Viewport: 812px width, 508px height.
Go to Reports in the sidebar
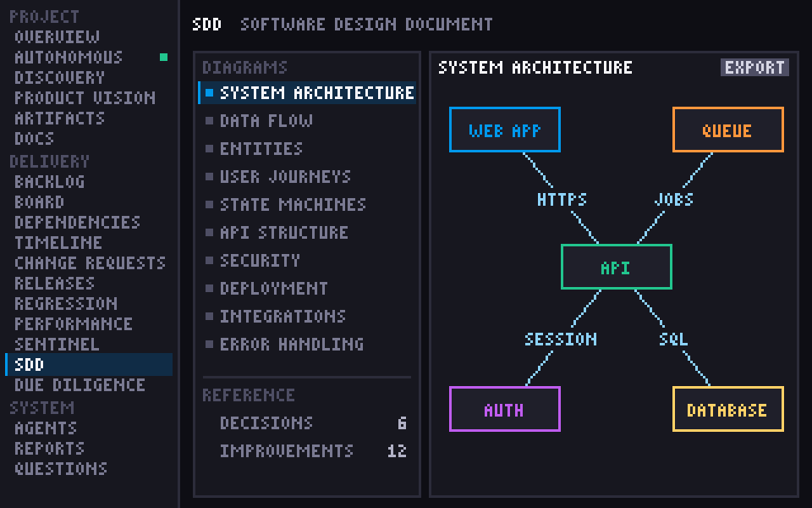[49, 448]
